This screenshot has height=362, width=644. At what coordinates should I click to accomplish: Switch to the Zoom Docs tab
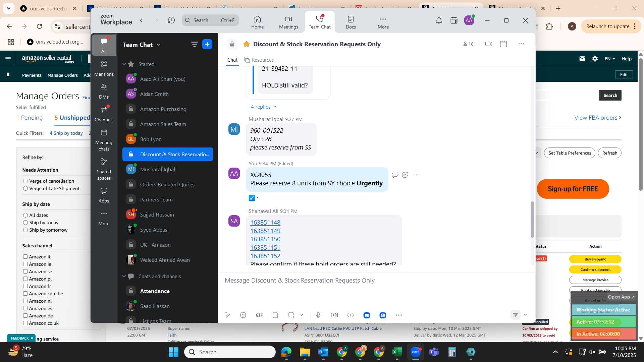(351, 22)
